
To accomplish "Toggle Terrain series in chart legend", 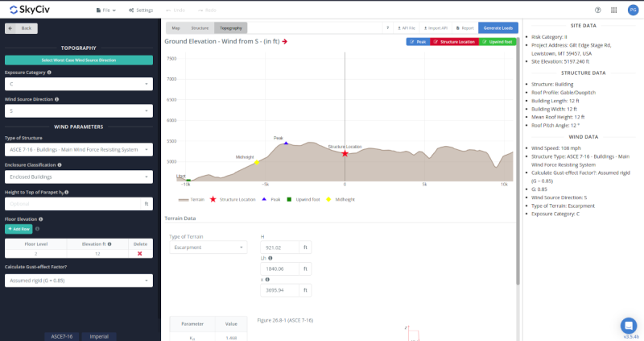I will point(192,199).
